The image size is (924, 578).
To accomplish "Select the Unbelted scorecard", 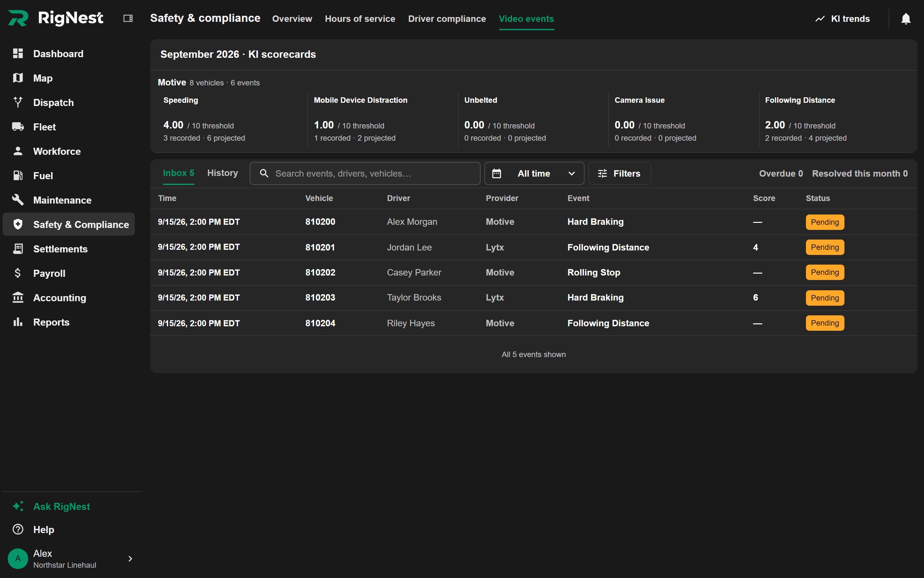I will (x=533, y=119).
